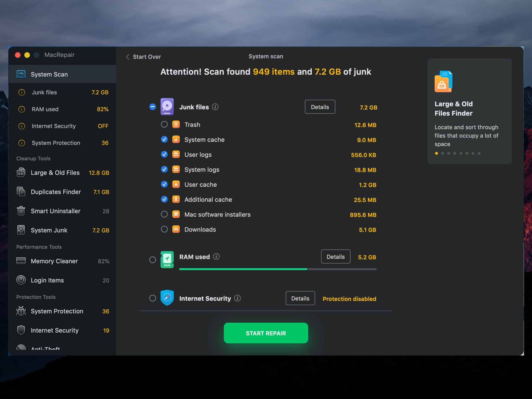Select the RAM used checkbox
The image size is (532, 399).
(x=153, y=260)
